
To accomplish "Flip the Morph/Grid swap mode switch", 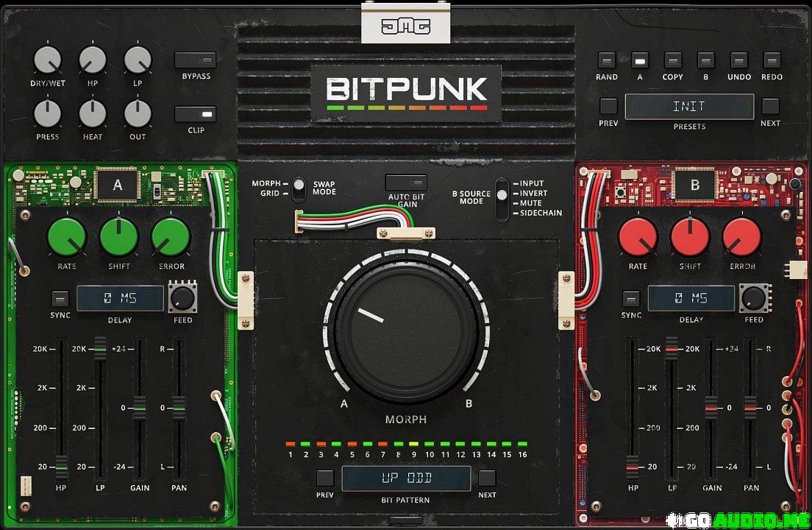I will click(298, 188).
